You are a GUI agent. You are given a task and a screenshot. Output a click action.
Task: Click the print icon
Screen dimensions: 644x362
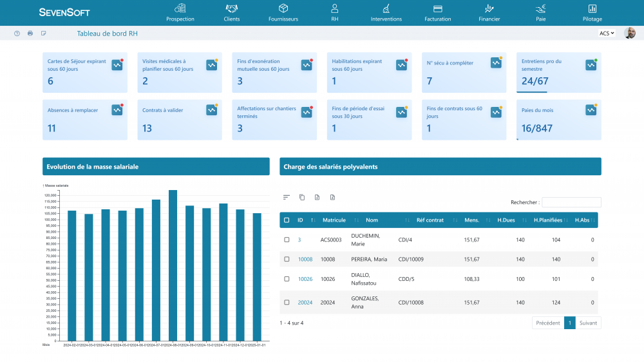coord(30,33)
